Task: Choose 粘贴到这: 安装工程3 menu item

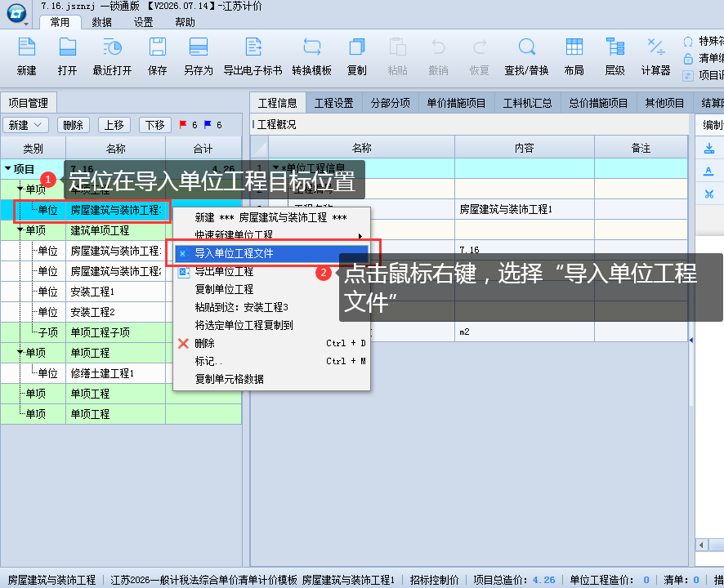Action: pyautogui.click(x=271, y=307)
